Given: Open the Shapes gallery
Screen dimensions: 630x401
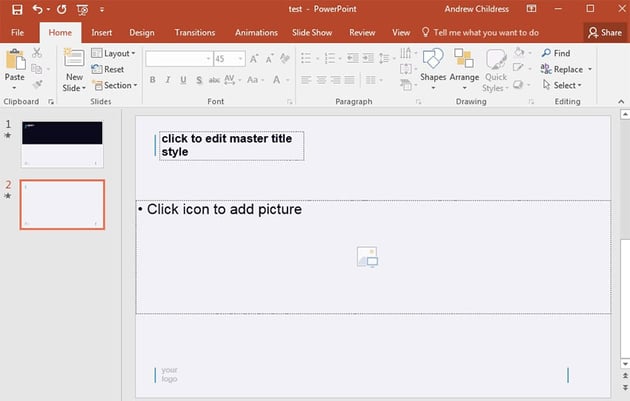Looking at the screenshot, I should (433, 62).
